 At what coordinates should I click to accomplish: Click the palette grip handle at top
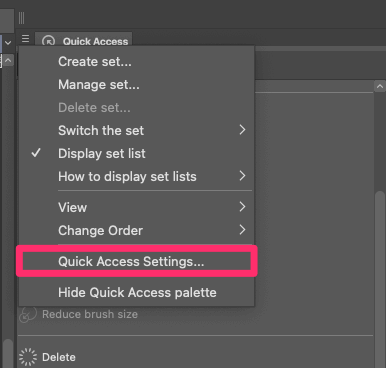click(x=22, y=18)
